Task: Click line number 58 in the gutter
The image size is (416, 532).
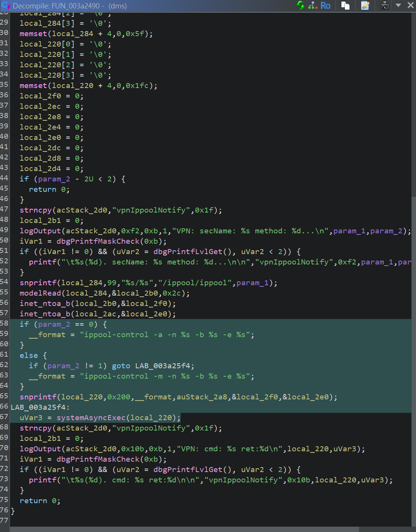Action: [x=4, y=323]
